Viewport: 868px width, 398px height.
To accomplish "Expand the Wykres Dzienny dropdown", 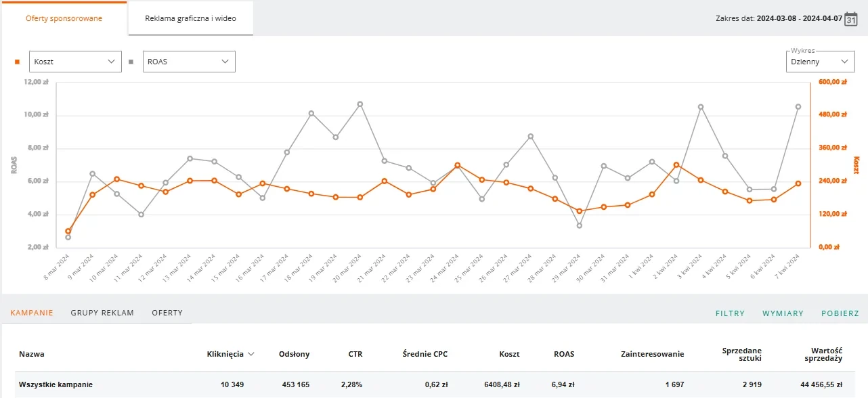I will pos(820,62).
